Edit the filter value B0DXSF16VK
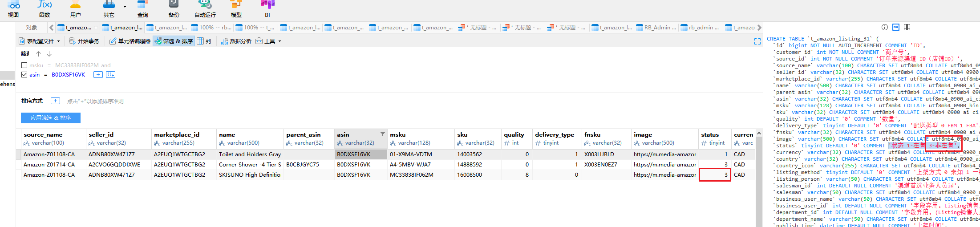Viewport: 980px width, 227px height. [68, 74]
